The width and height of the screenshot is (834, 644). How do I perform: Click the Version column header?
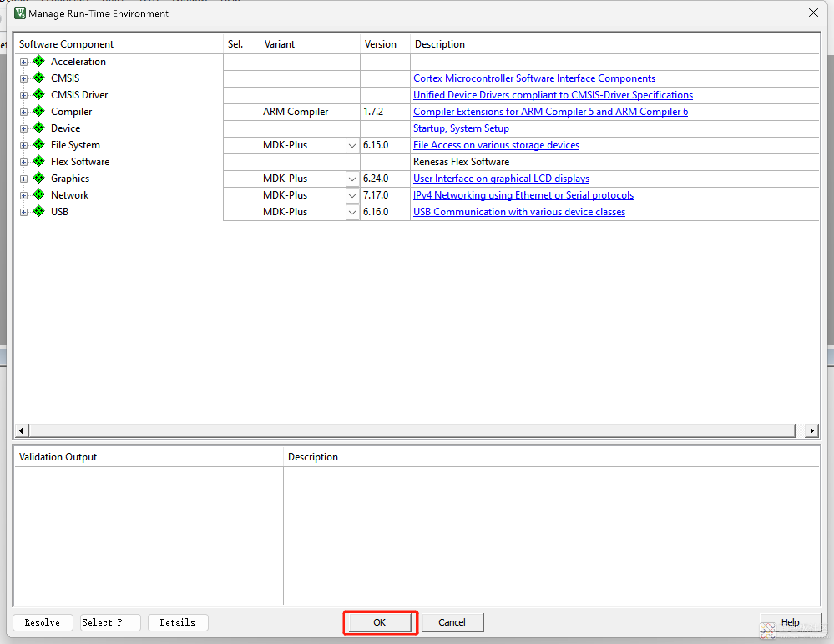385,44
